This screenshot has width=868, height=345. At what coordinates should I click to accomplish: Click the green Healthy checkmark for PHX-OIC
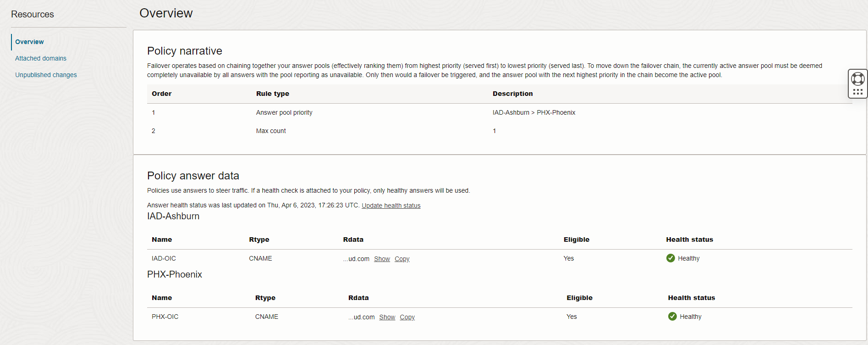(x=672, y=317)
